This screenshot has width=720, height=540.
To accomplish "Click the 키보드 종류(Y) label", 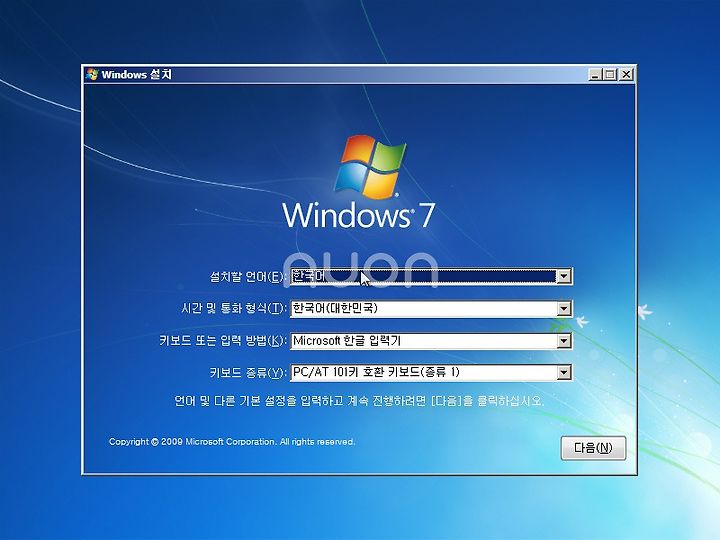I will pos(248,372).
